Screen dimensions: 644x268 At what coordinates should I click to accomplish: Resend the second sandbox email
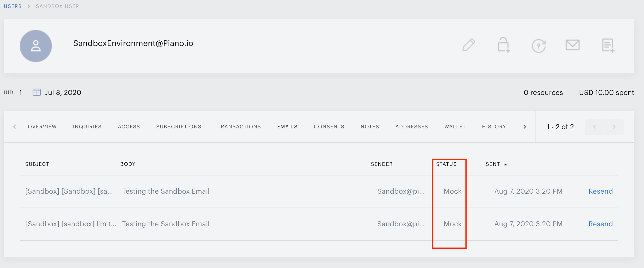click(600, 224)
